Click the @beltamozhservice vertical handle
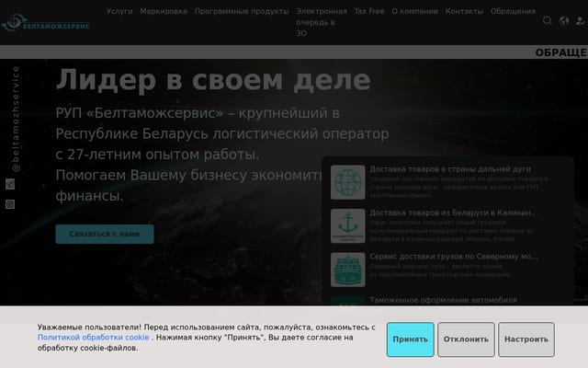Screen dimensions: 588x368 (16, 119)
